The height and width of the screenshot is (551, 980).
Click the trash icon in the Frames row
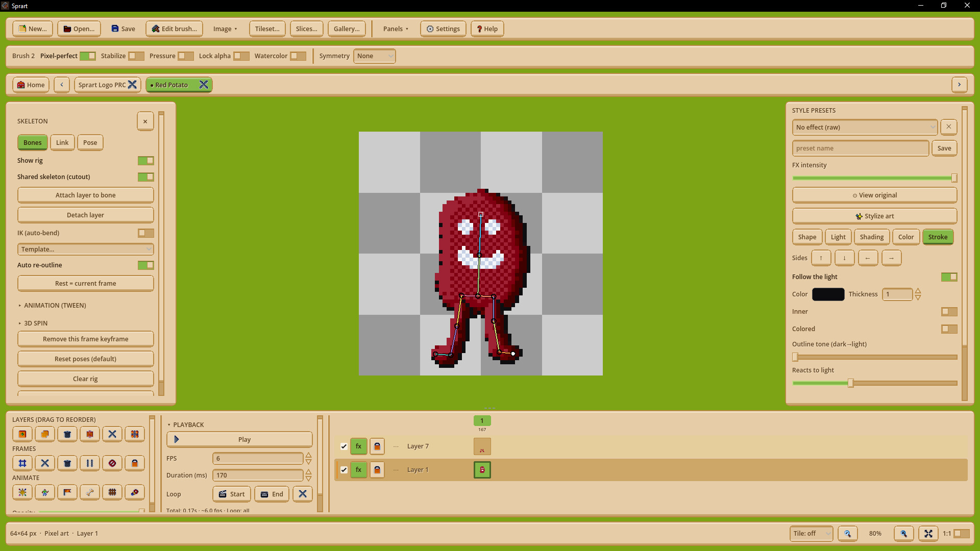coord(67,463)
